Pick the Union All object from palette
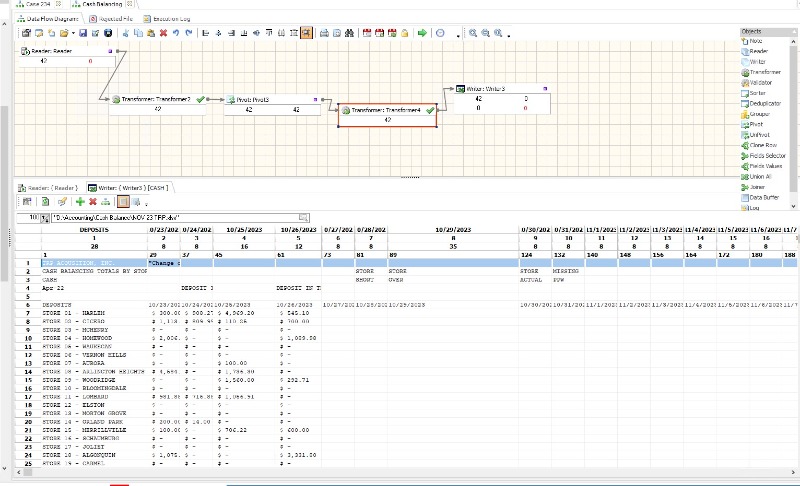Viewport: 800px width, 486px height. tap(757, 177)
